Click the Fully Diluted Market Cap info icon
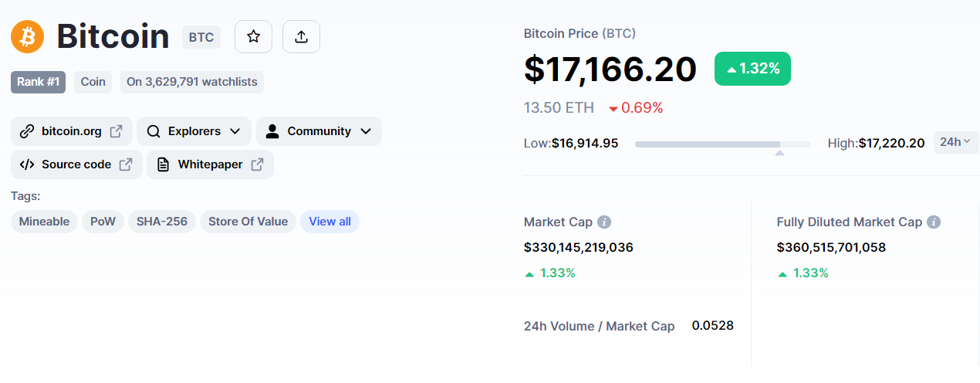Image resolution: width=980 pixels, height=383 pixels. click(934, 222)
